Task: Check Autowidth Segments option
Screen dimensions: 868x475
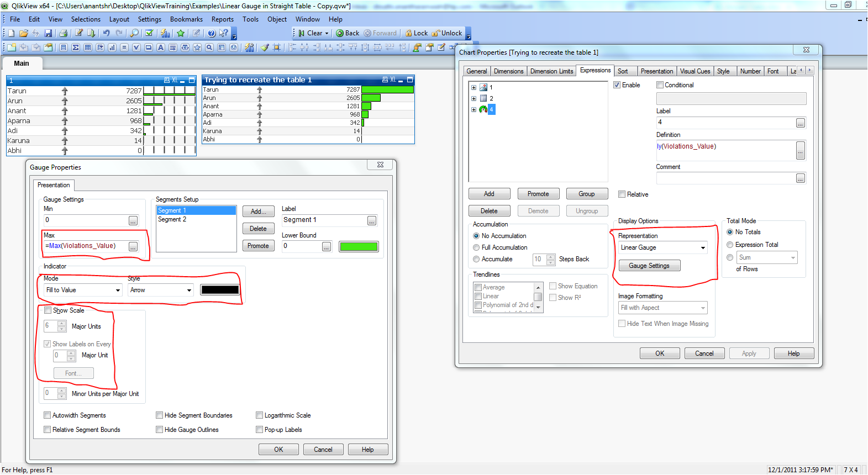Action: (47, 415)
